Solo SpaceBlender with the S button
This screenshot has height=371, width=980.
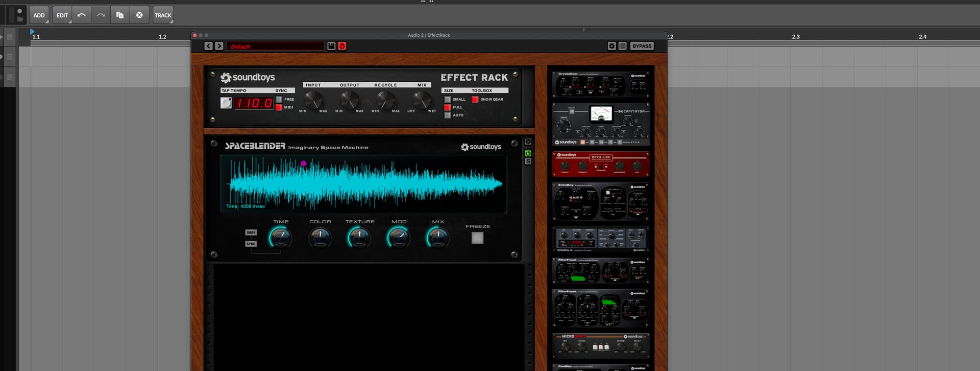(x=528, y=161)
